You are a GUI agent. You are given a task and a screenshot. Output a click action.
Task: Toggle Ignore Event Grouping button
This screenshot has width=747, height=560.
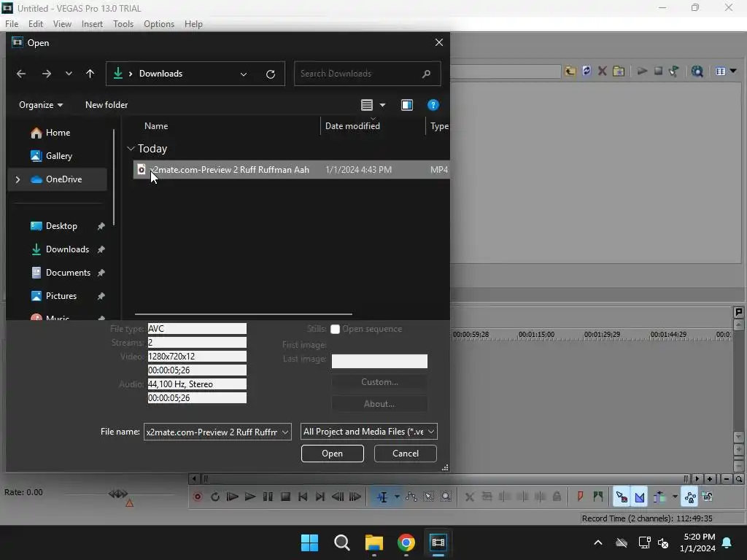click(x=708, y=497)
